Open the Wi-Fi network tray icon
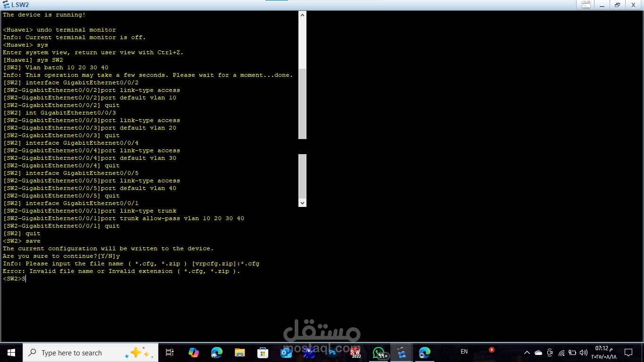This screenshot has height=362, width=644. (561, 353)
